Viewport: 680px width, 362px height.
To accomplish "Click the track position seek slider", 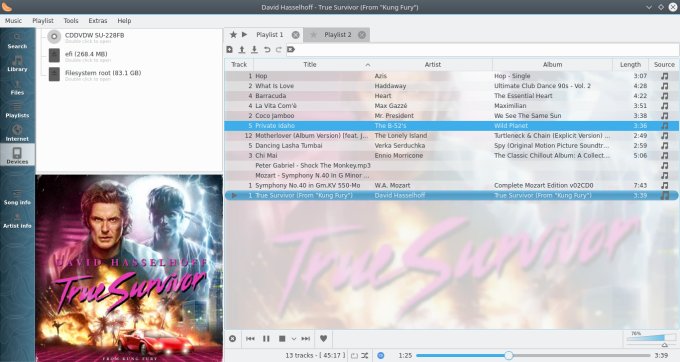I will [533, 355].
